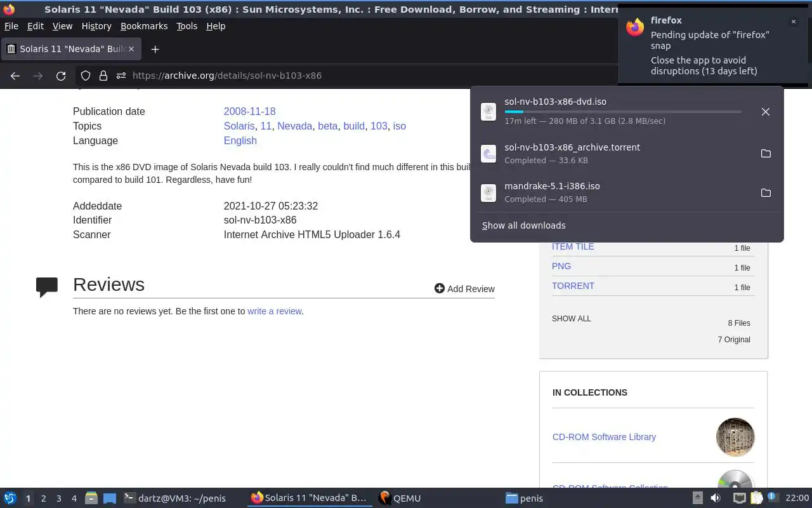Open the build topic link

(354, 126)
